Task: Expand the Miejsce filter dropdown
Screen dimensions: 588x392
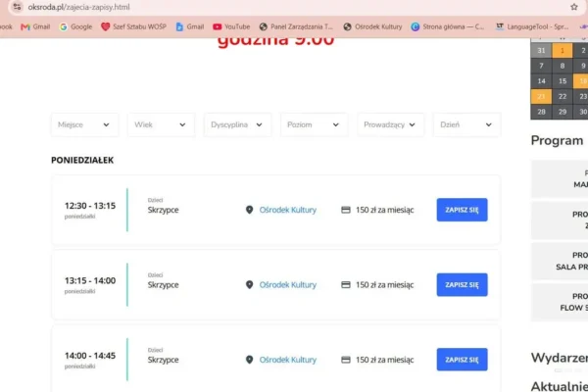Action: [84, 124]
